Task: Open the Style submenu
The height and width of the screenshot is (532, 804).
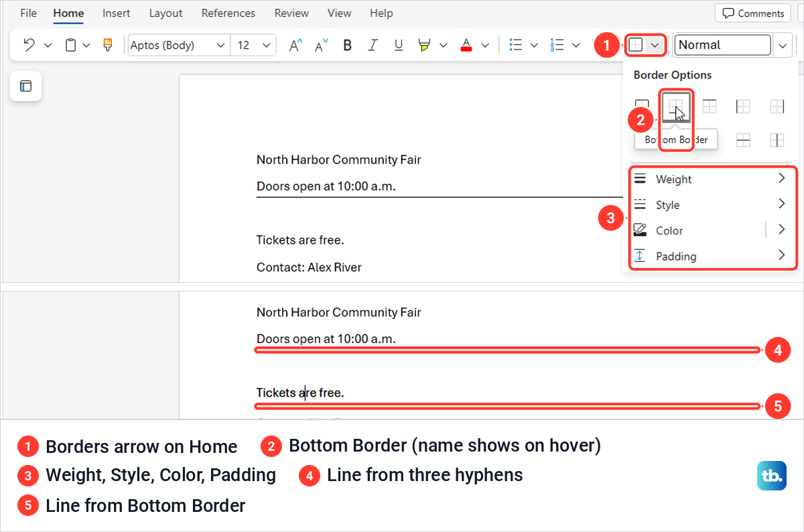Action: (710, 204)
